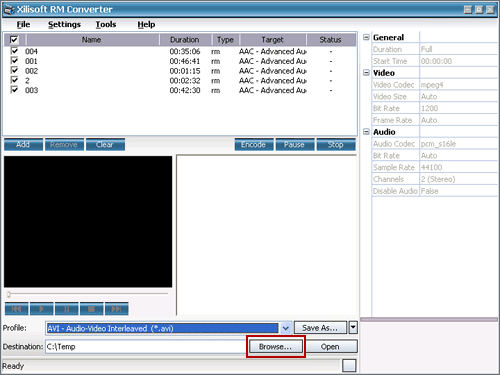Click the Destination path field
The image size is (500, 375).
tap(147, 347)
